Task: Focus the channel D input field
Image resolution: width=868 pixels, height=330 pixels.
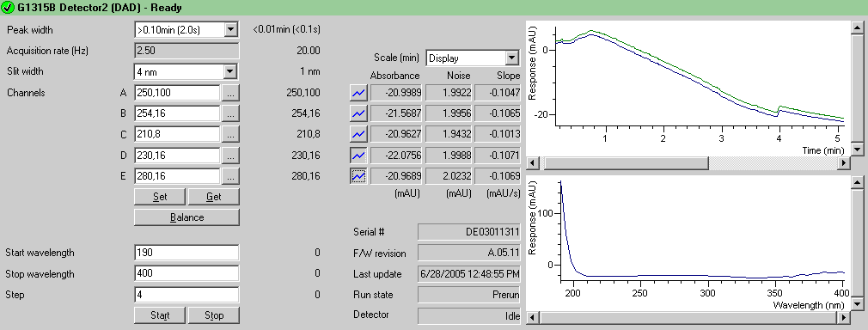Action: (x=177, y=155)
